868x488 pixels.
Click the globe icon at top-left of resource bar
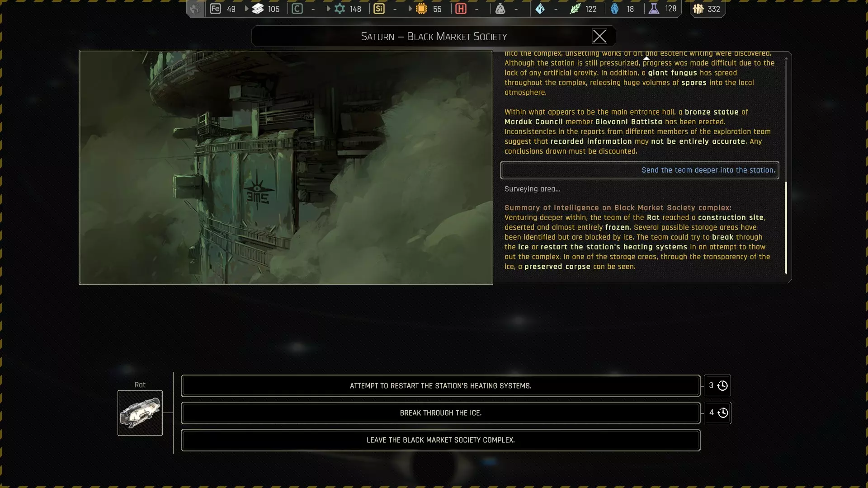tap(195, 9)
